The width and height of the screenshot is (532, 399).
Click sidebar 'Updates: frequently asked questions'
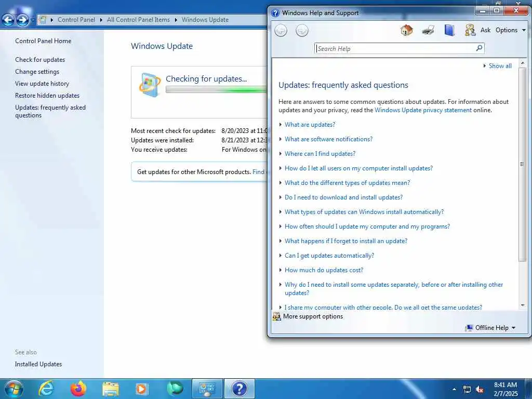(x=50, y=111)
